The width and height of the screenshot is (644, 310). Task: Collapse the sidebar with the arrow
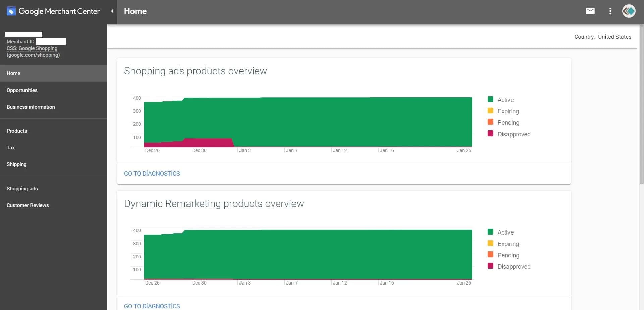click(112, 11)
